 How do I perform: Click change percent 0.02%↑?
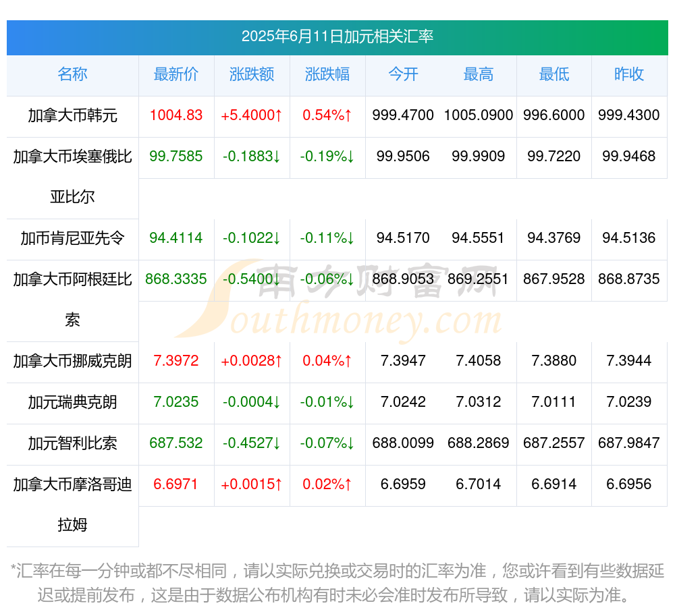tap(327, 484)
